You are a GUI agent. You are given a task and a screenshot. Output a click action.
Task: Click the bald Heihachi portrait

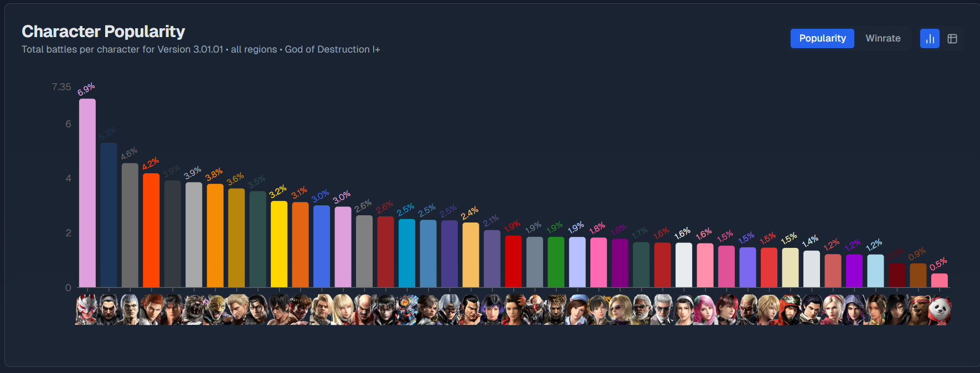[x=364, y=310]
